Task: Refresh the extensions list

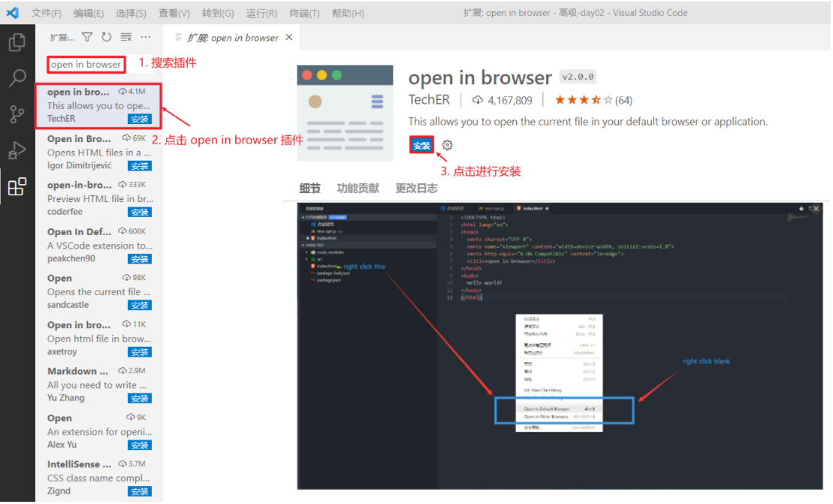Action: (107, 37)
